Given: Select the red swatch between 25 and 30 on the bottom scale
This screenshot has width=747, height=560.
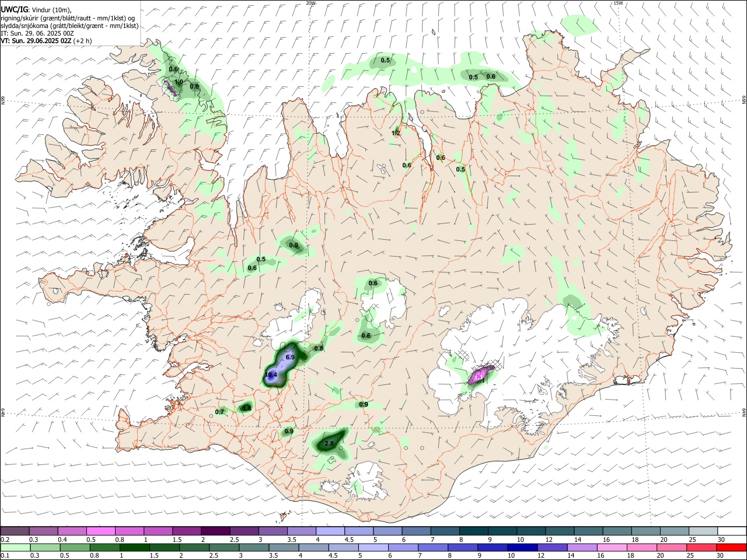Looking at the screenshot, I should coord(703,548).
